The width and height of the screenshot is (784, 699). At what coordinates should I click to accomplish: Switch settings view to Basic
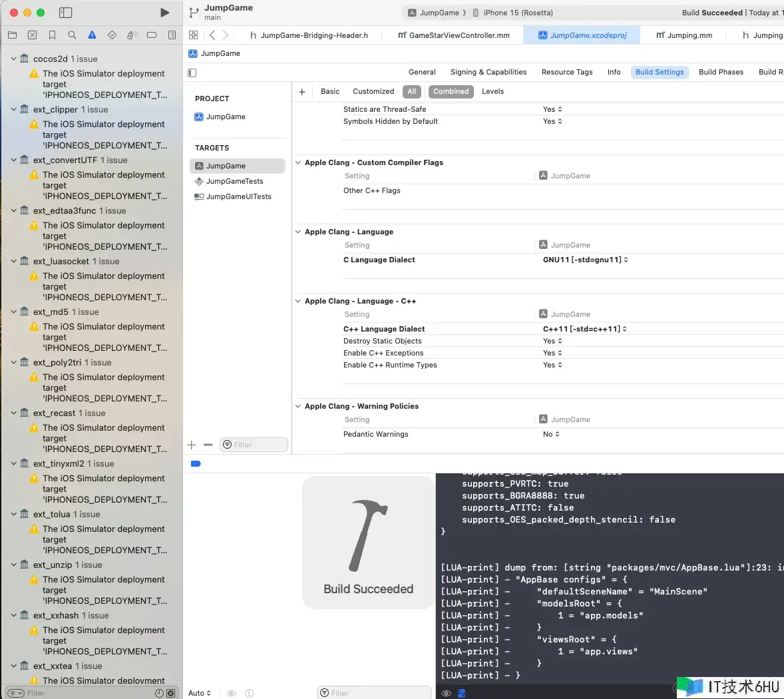[330, 91]
